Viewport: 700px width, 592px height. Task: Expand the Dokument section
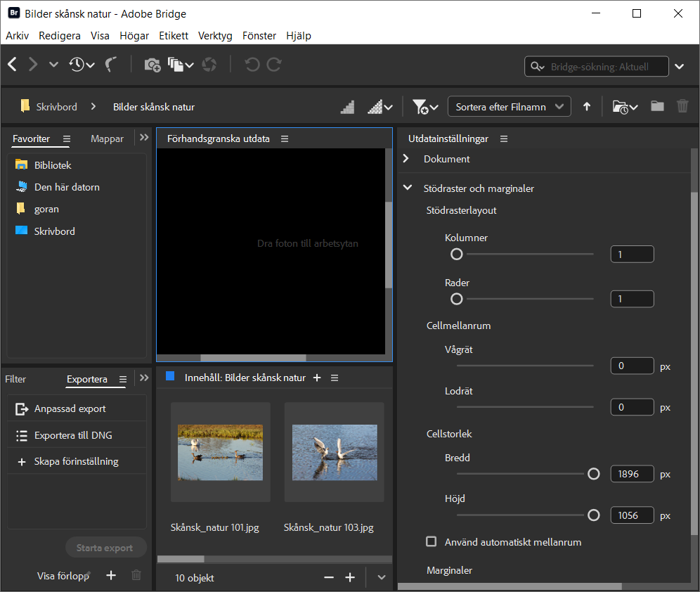(x=406, y=159)
